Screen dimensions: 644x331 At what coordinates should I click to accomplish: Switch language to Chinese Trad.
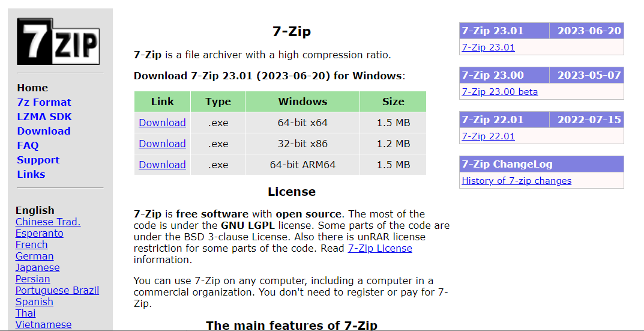(48, 222)
